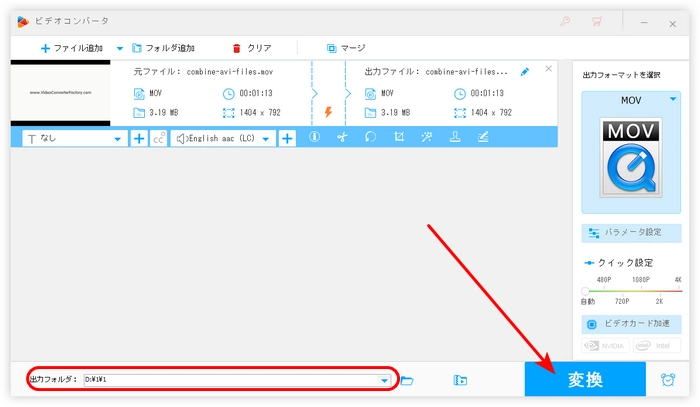Viewport: 700px width, 407px height.
Task: Edit output file name with pencil icon
Action: coord(525,72)
